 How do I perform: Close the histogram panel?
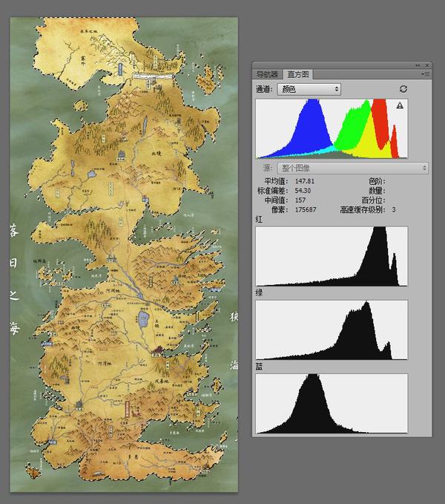tap(427, 65)
